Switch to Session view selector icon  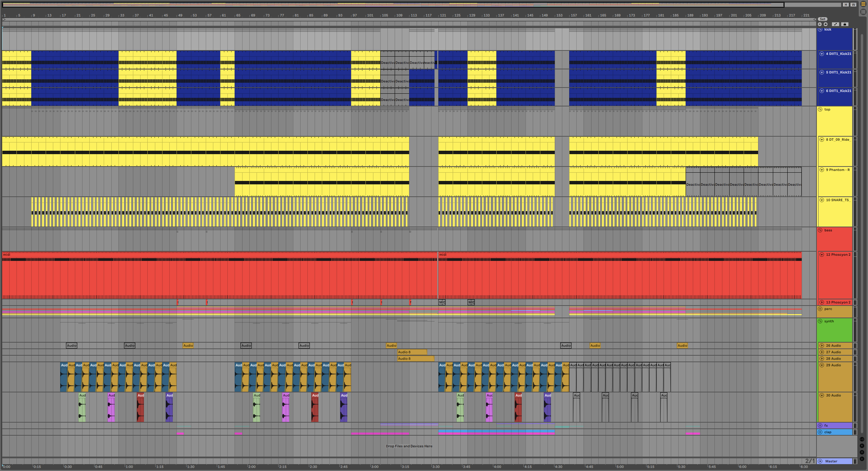click(863, 12)
